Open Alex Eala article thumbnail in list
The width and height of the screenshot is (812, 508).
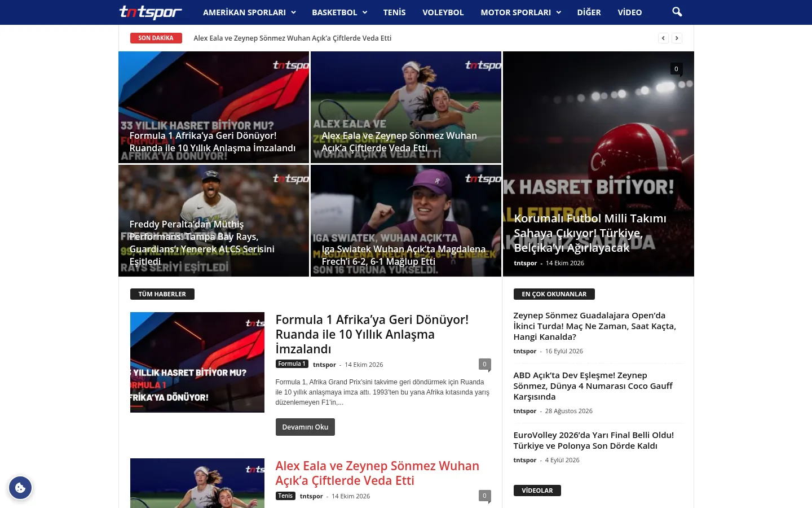click(197, 483)
